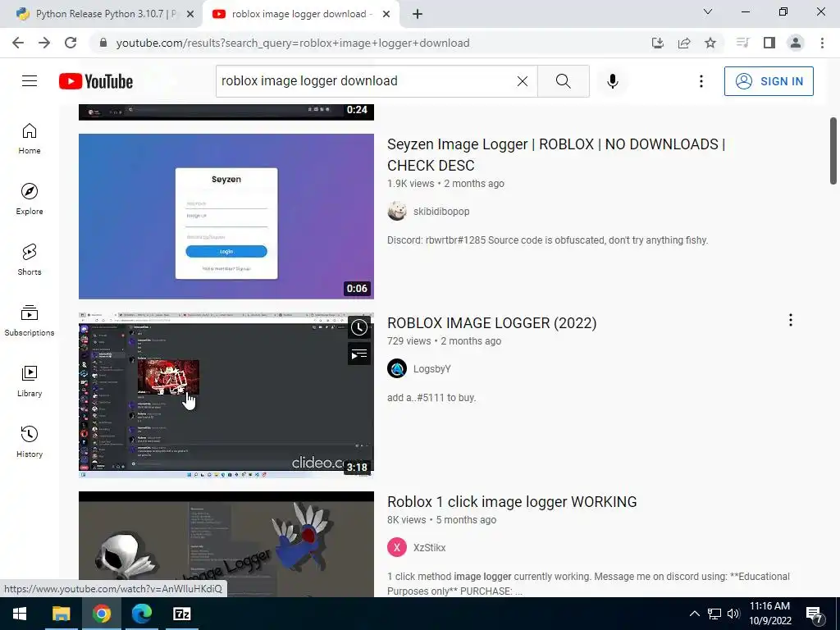The height and width of the screenshot is (630, 840).
Task: Go to the YouTube logo homepage
Action: click(96, 81)
